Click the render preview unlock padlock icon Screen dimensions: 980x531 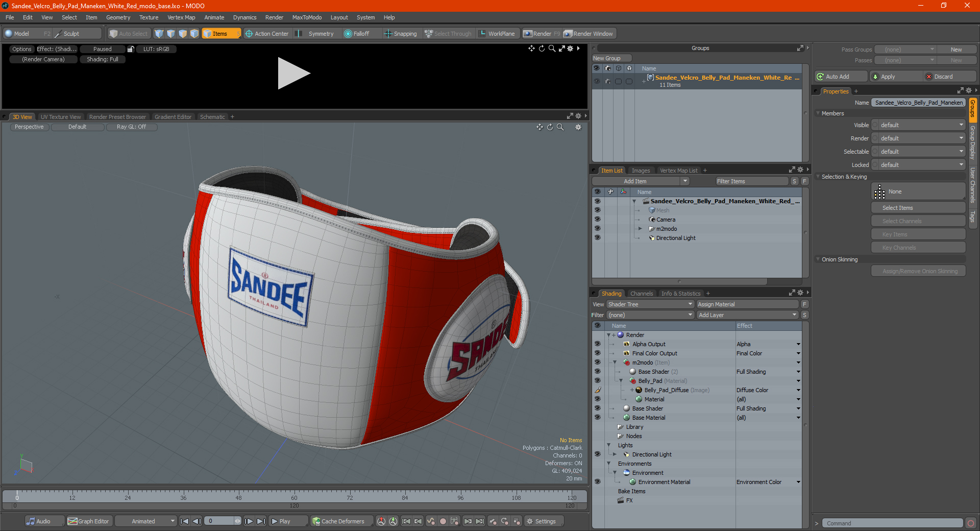point(131,49)
